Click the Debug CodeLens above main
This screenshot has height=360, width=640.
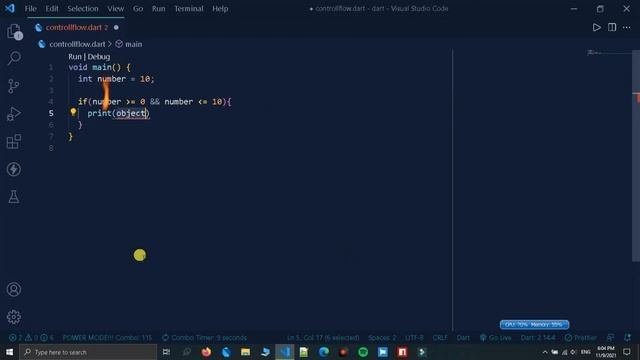click(99, 57)
